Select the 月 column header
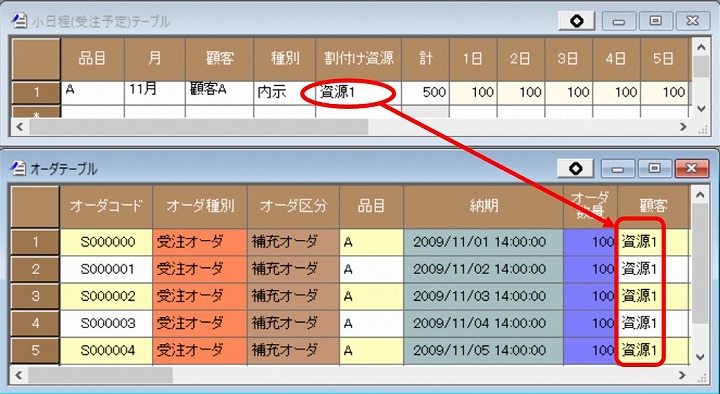This screenshot has width=720, height=394. pyautogui.click(x=155, y=59)
